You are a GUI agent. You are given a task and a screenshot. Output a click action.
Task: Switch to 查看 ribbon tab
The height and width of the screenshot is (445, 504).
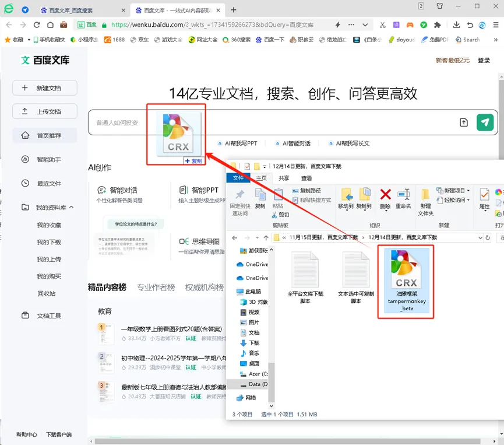(x=306, y=178)
